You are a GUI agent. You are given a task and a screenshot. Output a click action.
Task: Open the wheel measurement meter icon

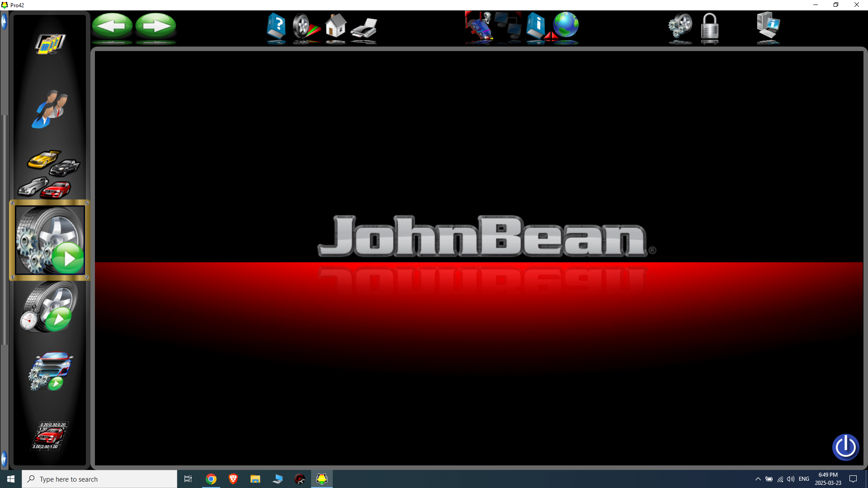pos(306,27)
